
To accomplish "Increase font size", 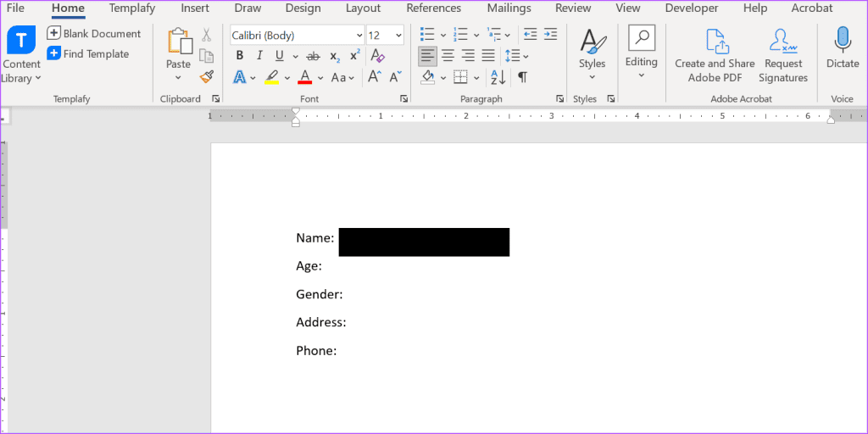I will (x=375, y=77).
